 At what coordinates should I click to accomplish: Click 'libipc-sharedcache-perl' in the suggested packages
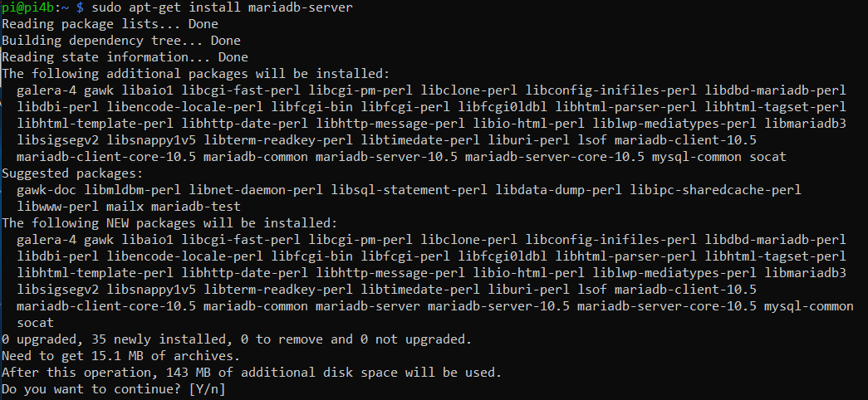pyautogui.click(x=716, y=190)
